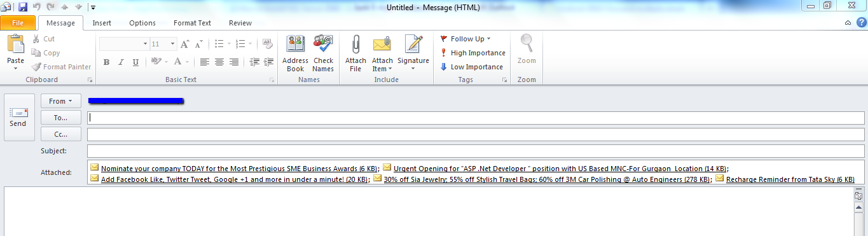The image size is (868, 236).
Task: Click the Redo arrow in quick access toolbar
Action: (51, 7)
